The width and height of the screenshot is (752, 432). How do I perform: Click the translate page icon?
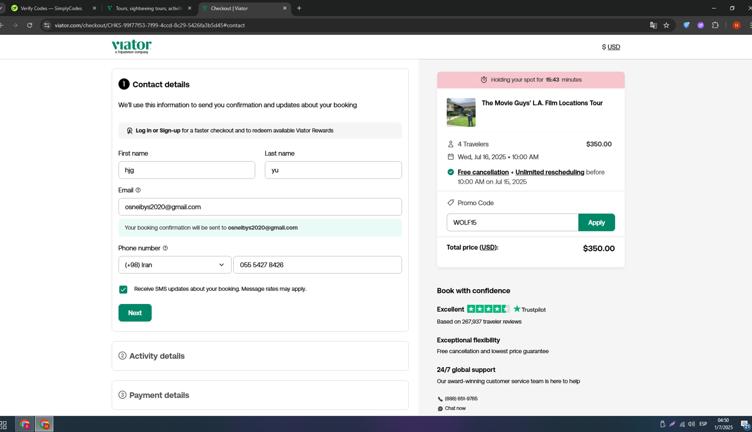pyautogui.click(x=653, y=25)
